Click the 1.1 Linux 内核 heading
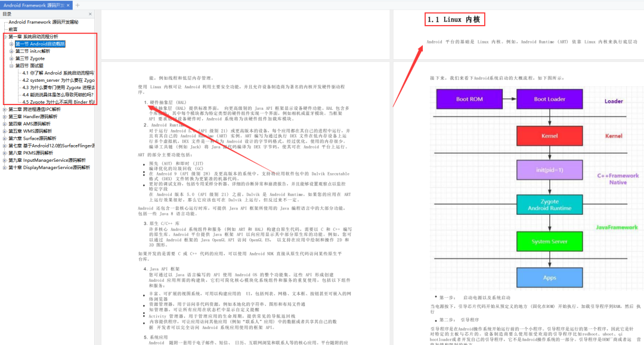The height and width of the screenshot is (345, 644). [454, 19]
